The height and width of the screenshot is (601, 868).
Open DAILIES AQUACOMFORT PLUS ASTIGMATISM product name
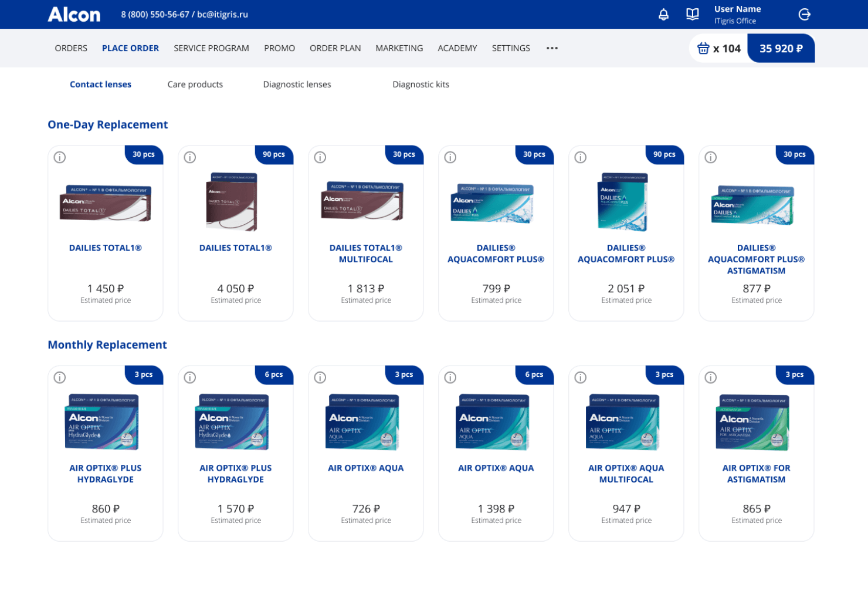tap(756, 259)
